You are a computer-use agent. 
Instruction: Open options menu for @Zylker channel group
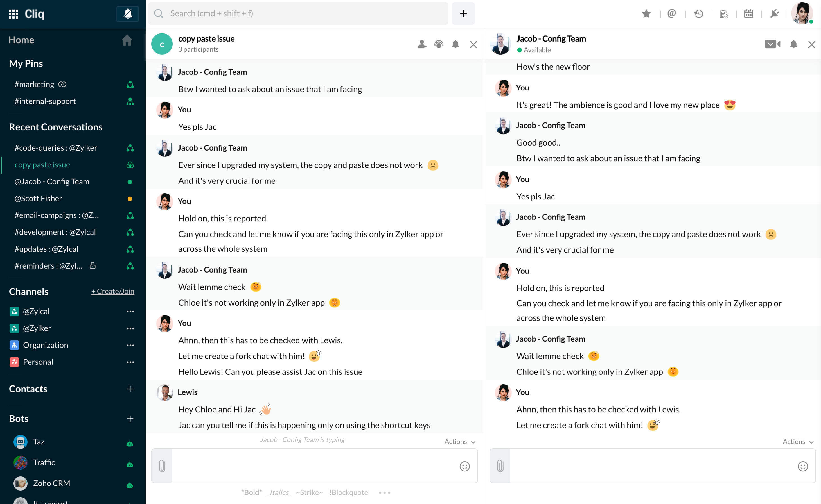click(130, 328)
